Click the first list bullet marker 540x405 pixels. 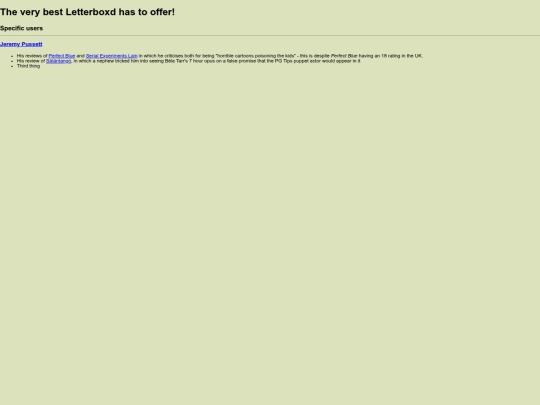[12, 56]
